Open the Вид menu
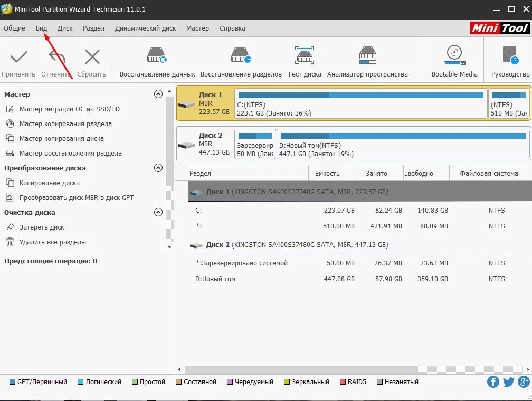Image resolution: width=532 pixels, height=401 pixels. 41,28
